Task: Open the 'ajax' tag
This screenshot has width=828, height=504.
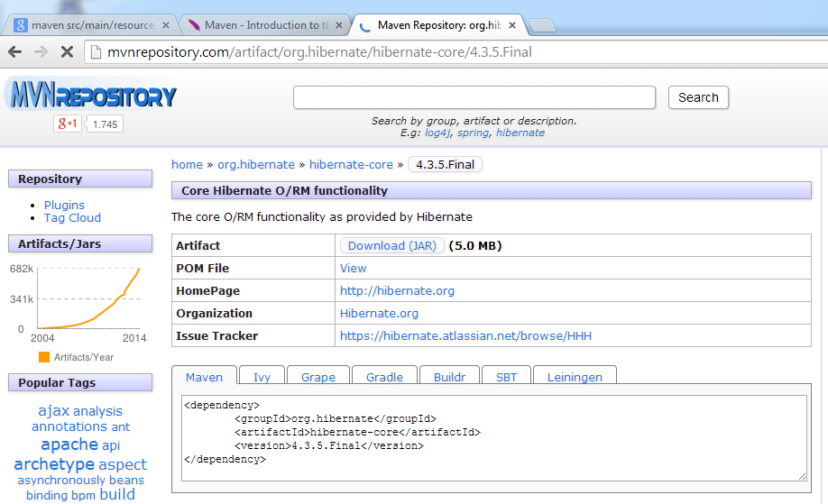Action: (x=54, y=410)
